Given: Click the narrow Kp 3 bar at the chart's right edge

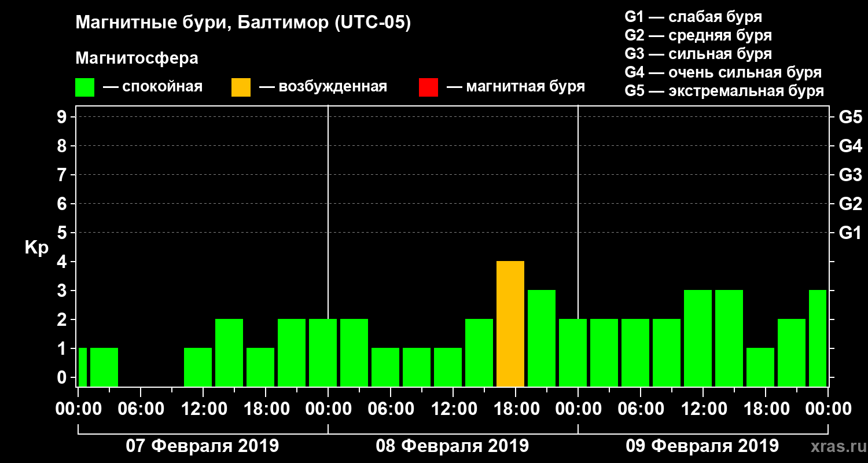Looking at the screenshot, I should (x=818, y=339).
